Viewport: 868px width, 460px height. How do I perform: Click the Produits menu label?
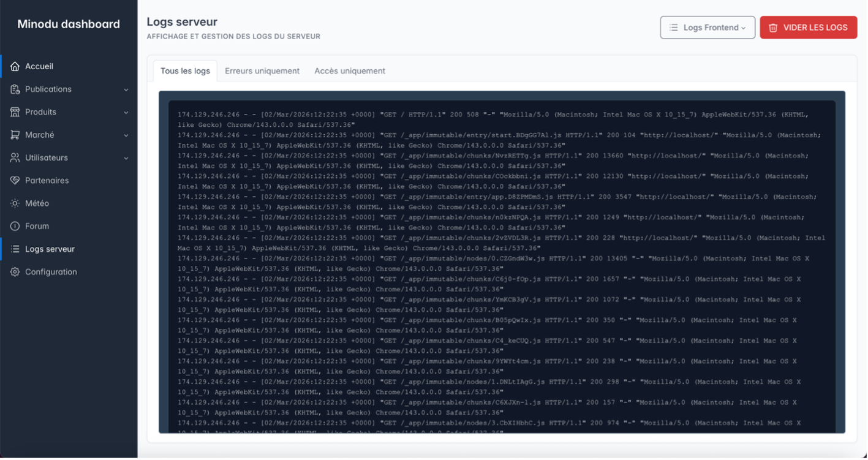[40, 112]
